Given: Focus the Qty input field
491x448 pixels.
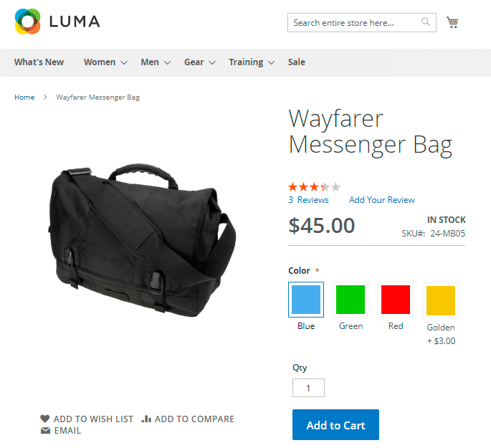Looking at the screenshot, I should click(x=308, y=388).
